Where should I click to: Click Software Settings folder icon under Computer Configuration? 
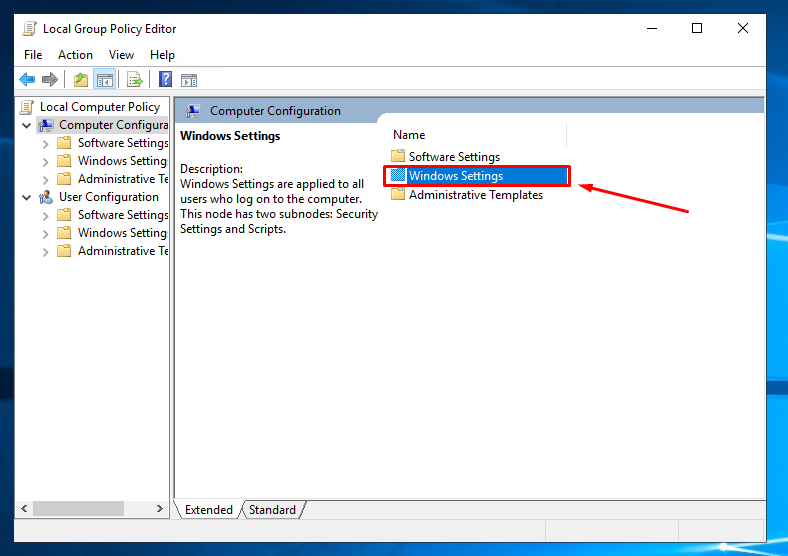64,143
